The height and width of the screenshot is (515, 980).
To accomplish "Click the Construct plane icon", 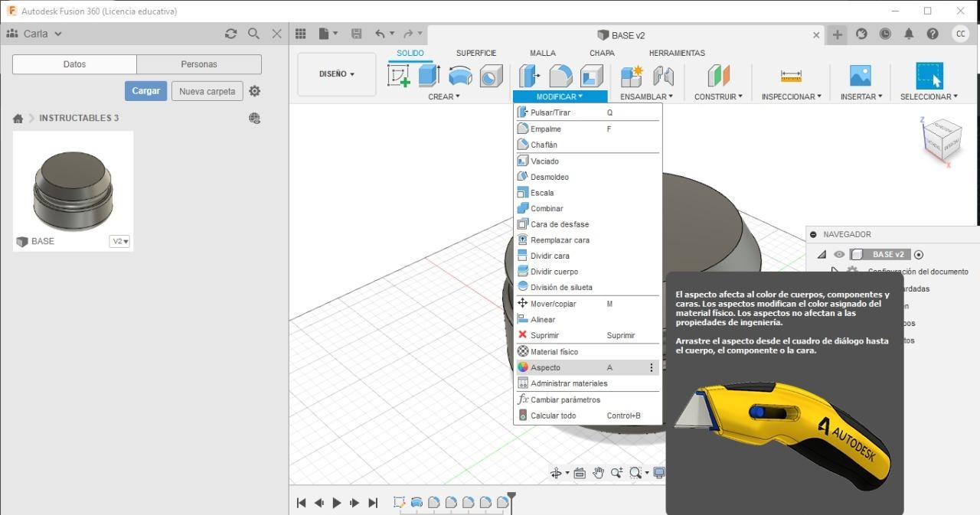I will [x=718, y=76].
